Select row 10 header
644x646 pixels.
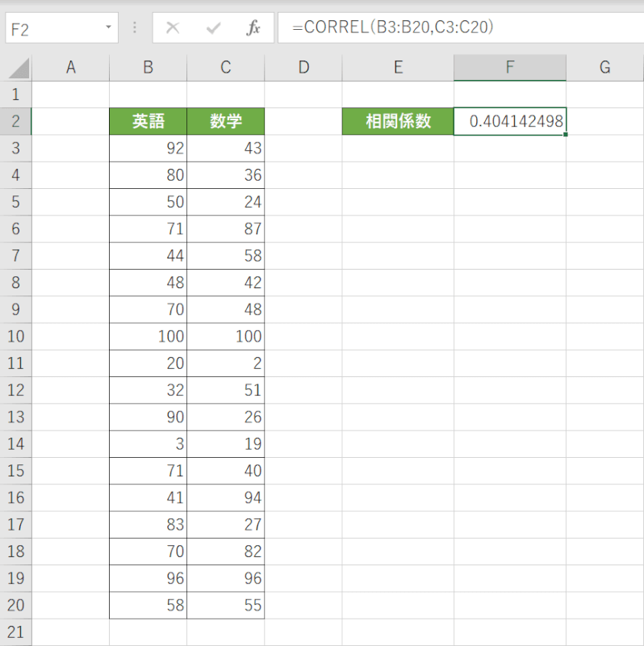point(16,337)
